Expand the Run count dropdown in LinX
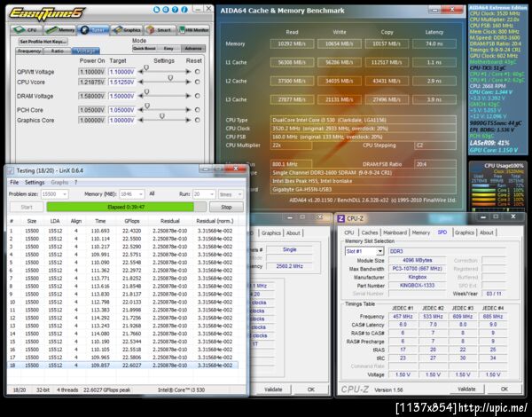The image size is (532, 417). click(x=212, y=194)
